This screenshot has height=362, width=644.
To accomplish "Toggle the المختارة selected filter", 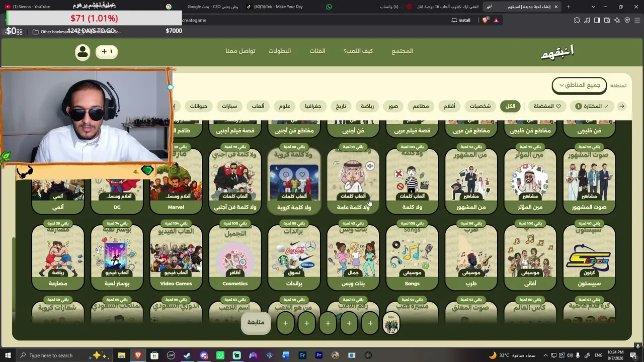I will pyautogui.click(x=592, y=106).
